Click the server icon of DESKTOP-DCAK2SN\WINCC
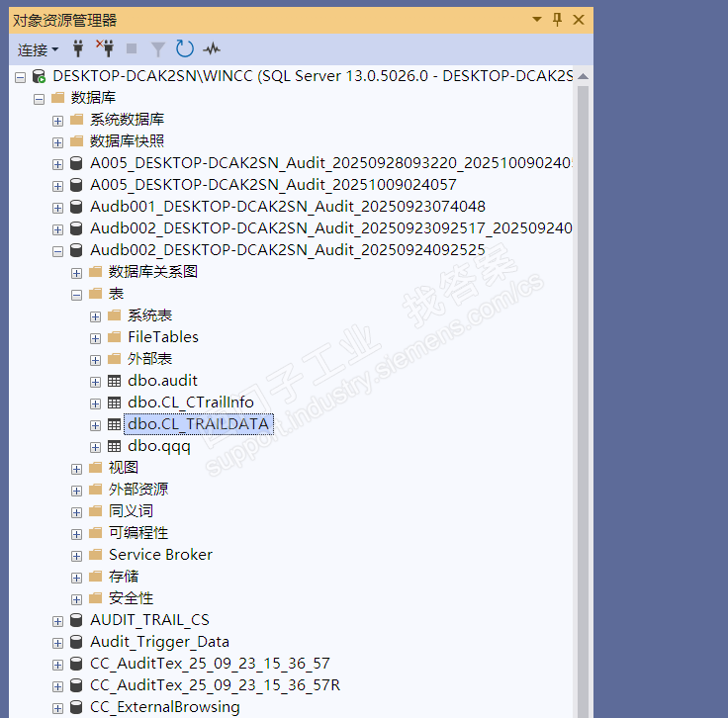Screen dimensions: 728x718 [x=39, y=76]
